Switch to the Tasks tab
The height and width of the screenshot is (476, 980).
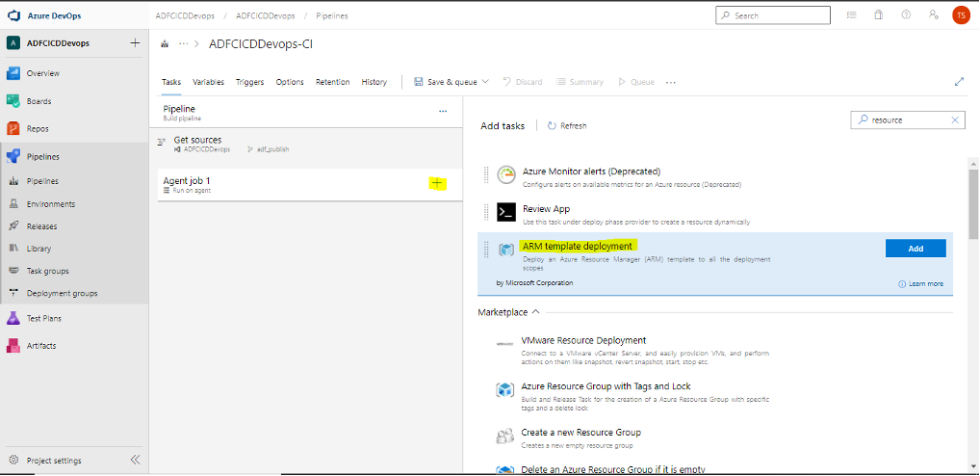(171, 82)
